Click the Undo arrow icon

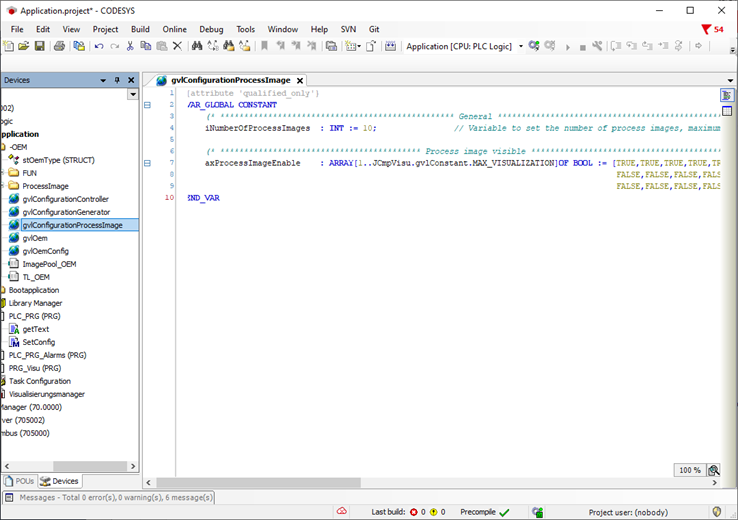[99, 46]
